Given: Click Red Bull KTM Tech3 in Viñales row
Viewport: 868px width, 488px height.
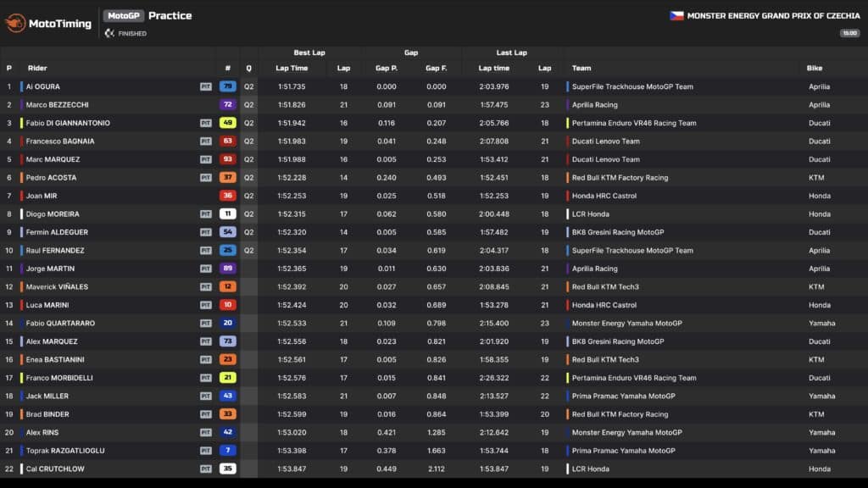Looking at the screenshot, I should click(605, 286).
